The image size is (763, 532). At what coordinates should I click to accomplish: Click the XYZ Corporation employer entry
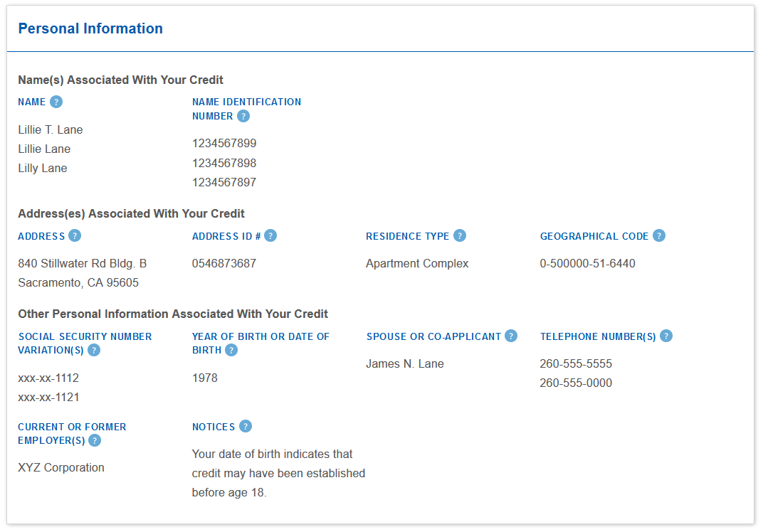61,467
